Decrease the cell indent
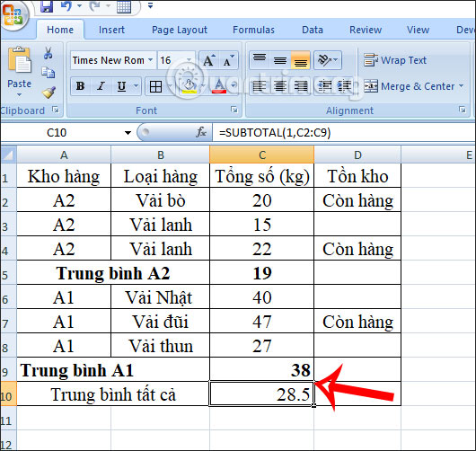This screenshot has width=476, height=451. [325, 86]
